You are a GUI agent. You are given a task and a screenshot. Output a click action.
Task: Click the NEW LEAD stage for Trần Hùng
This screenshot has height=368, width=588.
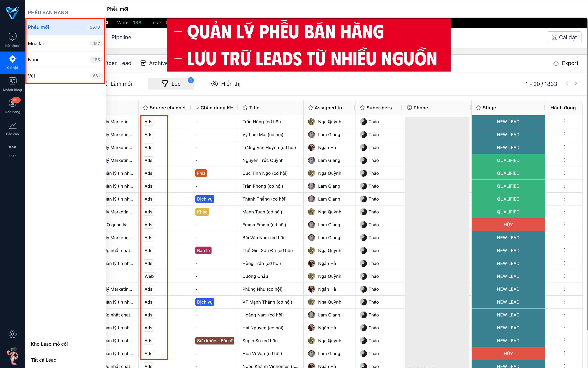[x=508, y=122]
